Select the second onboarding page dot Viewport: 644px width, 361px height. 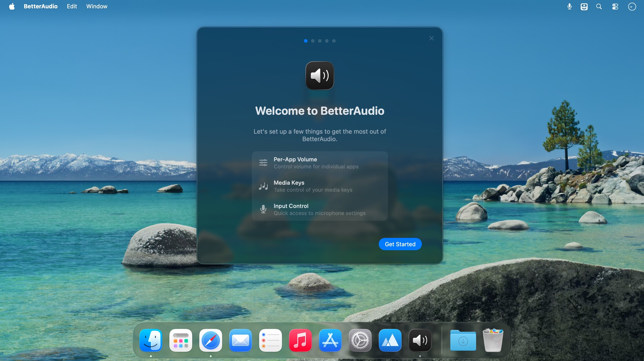pos(313,41)
